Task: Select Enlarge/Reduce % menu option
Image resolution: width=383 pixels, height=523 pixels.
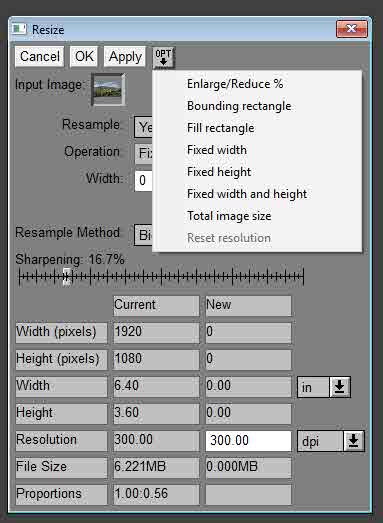Action: (235, 84)
